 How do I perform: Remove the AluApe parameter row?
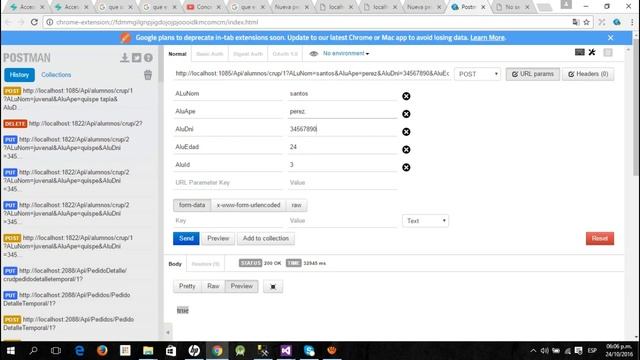tap(406, 114)
